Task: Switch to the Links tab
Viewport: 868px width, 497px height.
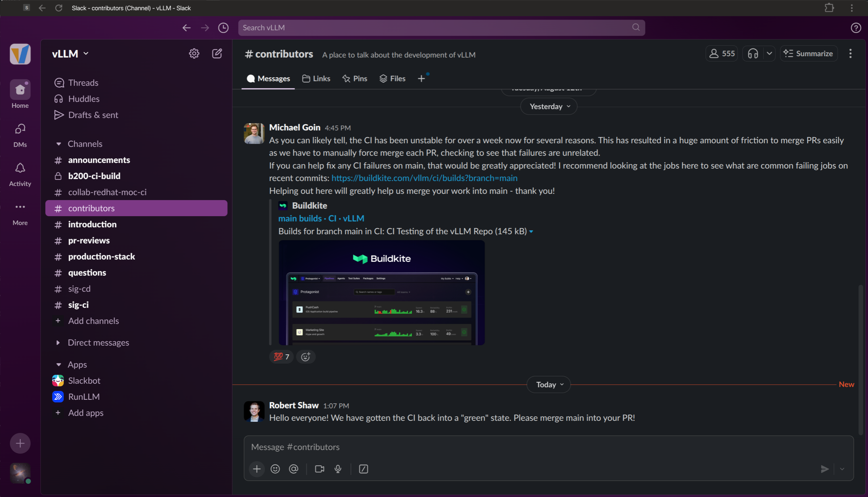Action: [316, 79]
